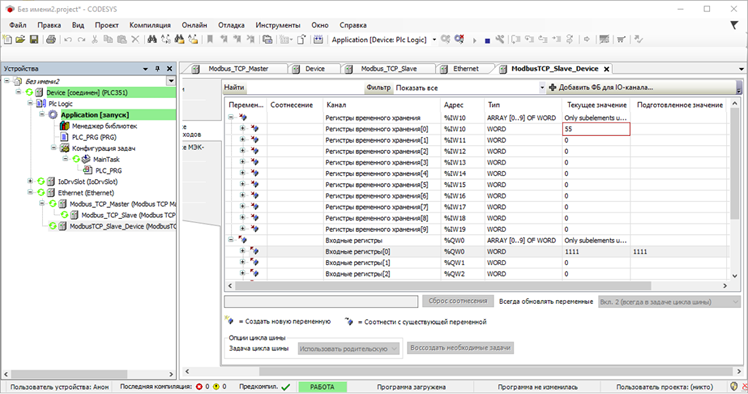Click the Найти label button
Viewport: 748px width, 394px height.
pyautogui.click(x=234, y=87)
